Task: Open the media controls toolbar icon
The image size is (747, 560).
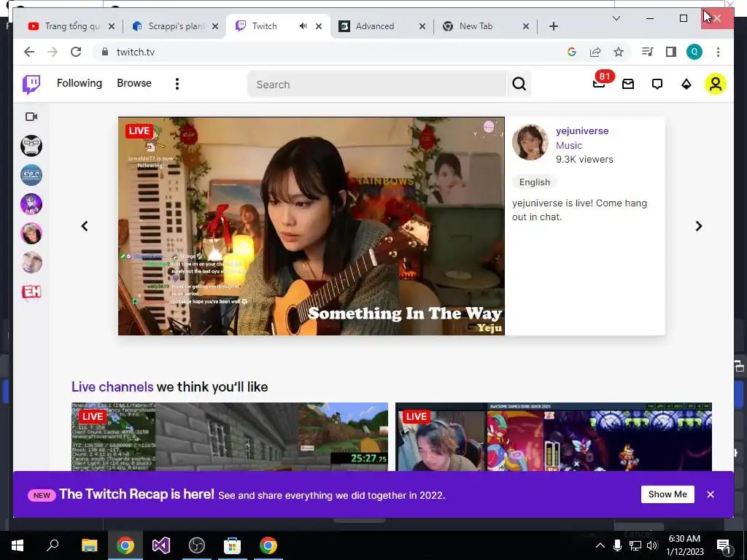Action: (647, 52)
